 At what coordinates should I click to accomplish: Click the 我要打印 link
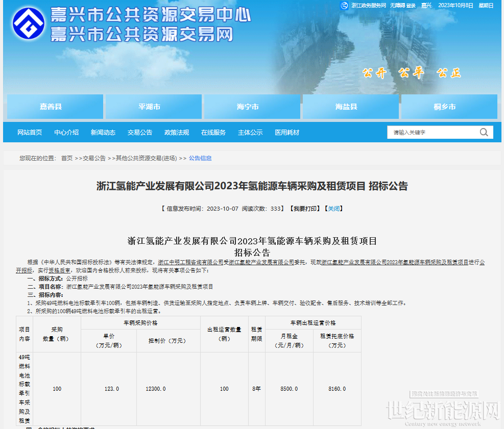(x=305, y=209)
